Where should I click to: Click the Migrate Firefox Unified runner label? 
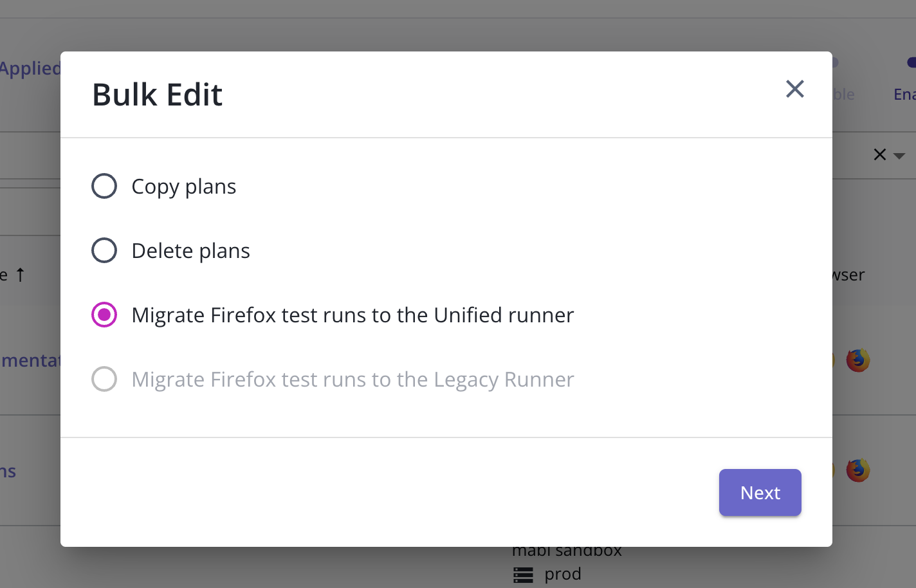pyautogui.click(x=353, y=315)
